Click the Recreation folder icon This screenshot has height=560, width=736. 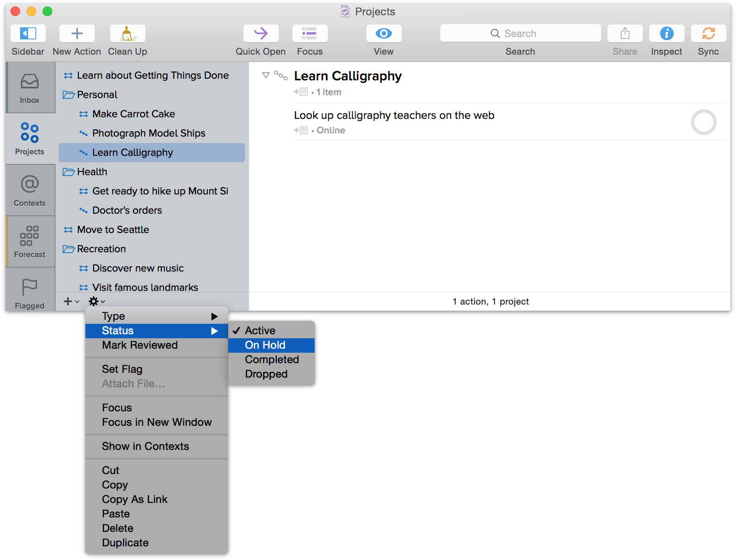coord(69,249)
